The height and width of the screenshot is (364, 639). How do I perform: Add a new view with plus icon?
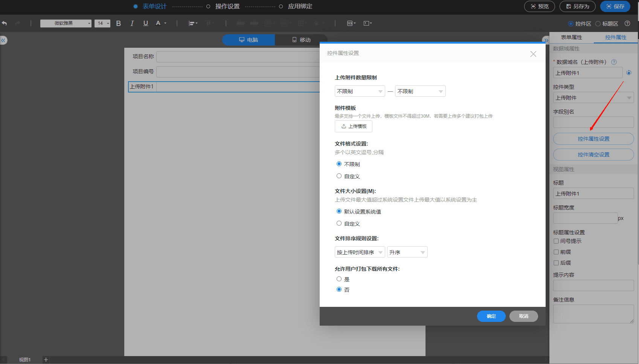(46, 360)
